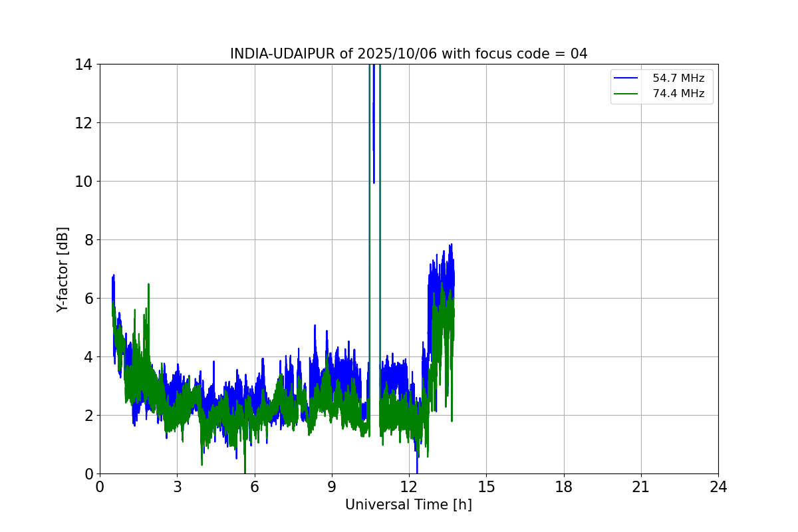Image resolution: width=798 pixels, height=532 pixels.
Task: Click the x-axis tick label 6
Action: click(254, 487)
